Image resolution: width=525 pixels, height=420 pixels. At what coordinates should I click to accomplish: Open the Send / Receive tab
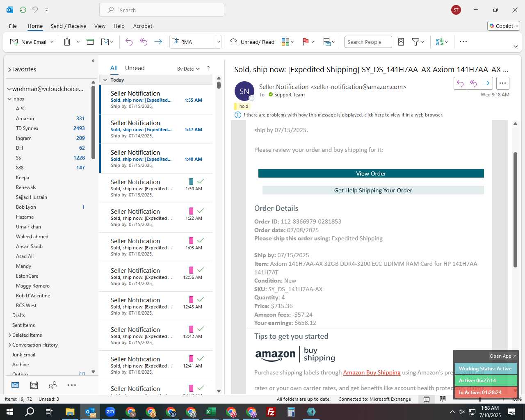(x=68, y=26)
